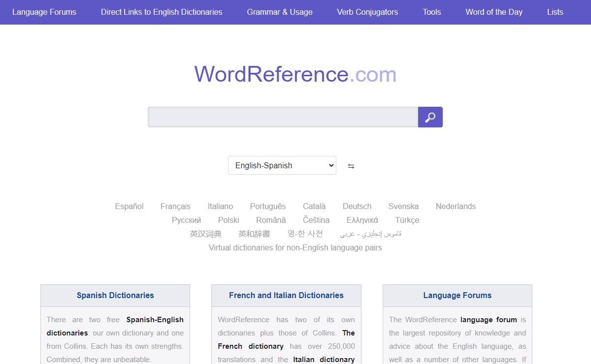Open The French dictionary bold link
The height and width of the screenshot is (364, 591).
pos(286,339)
